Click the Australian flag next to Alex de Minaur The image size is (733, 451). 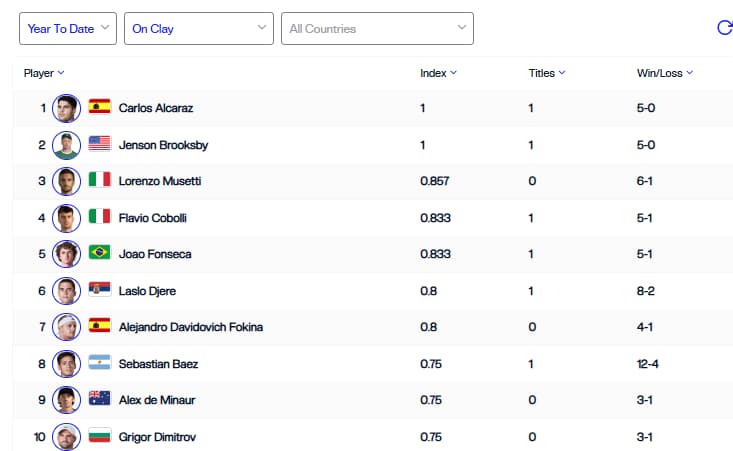coord(100,398)
